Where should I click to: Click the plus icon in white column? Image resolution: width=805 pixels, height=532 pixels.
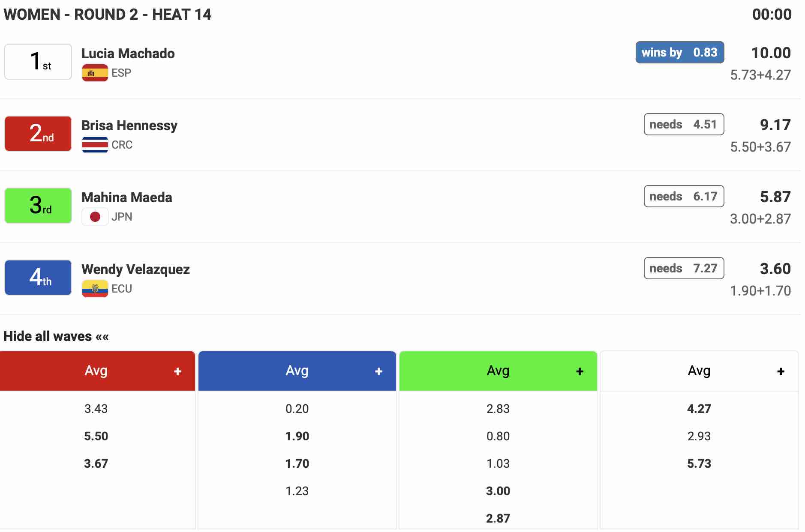tap(781, 371)
